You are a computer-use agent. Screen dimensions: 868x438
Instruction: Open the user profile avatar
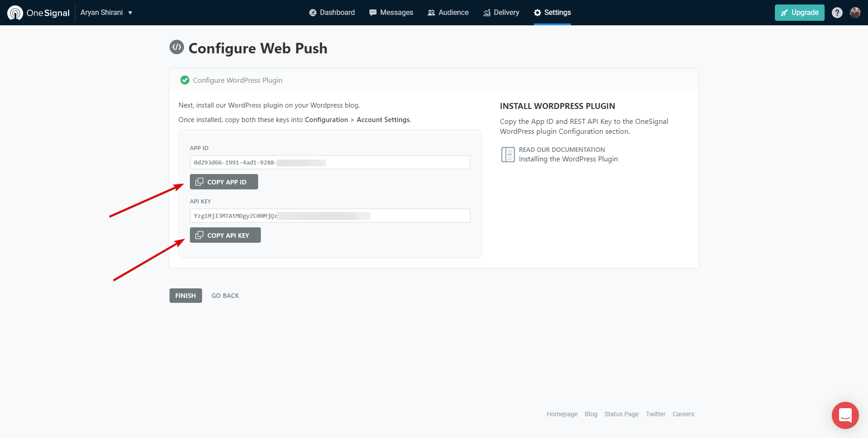pos(855,13)
